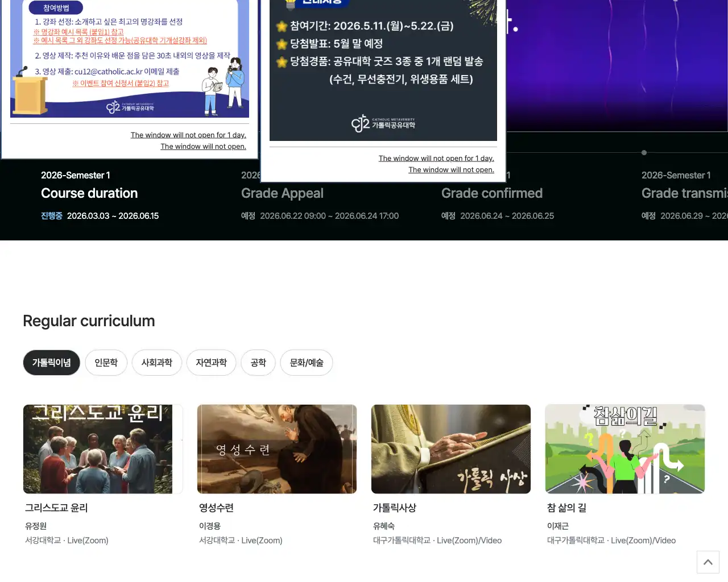
Task: Click the Regular curriculum section heading
Action: tap(89, 321)
